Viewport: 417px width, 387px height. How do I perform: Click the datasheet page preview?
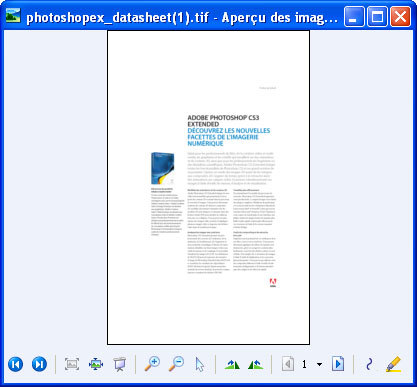pos(208,187)
